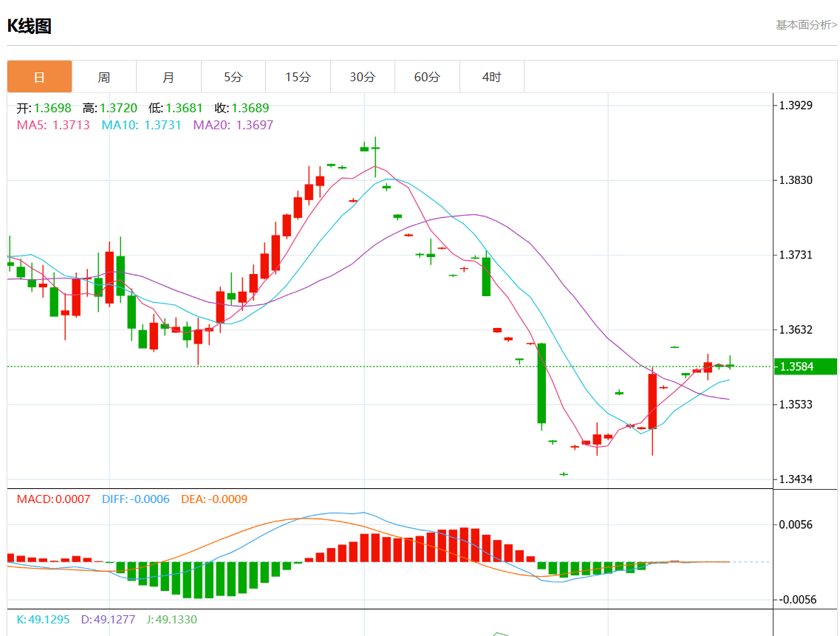
Task: Select the 15分 interval tab
Action: 298,77
